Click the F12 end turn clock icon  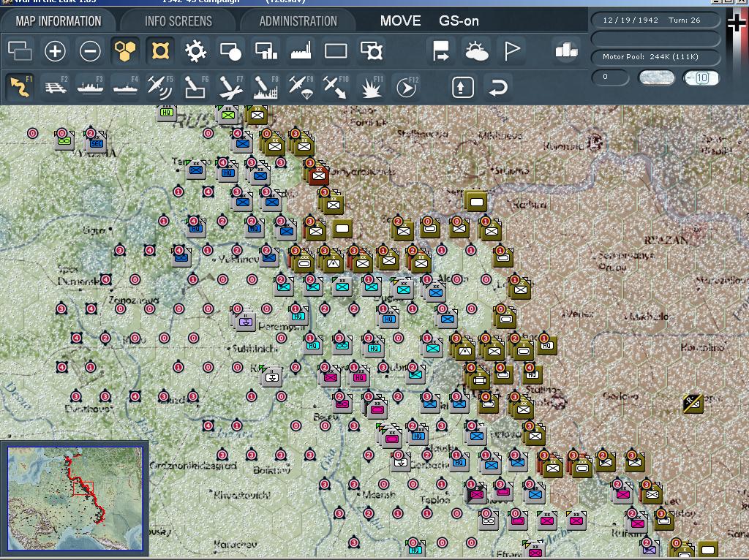coord(406,88)
